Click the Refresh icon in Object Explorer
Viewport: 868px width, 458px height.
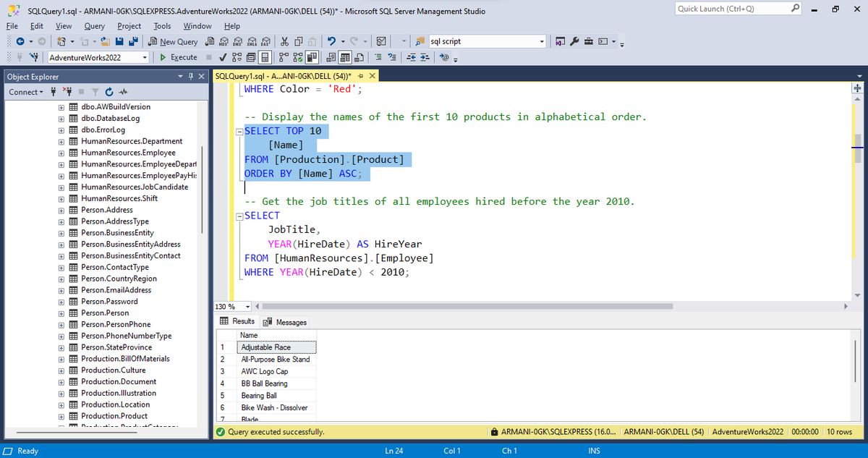coord(109,92)
